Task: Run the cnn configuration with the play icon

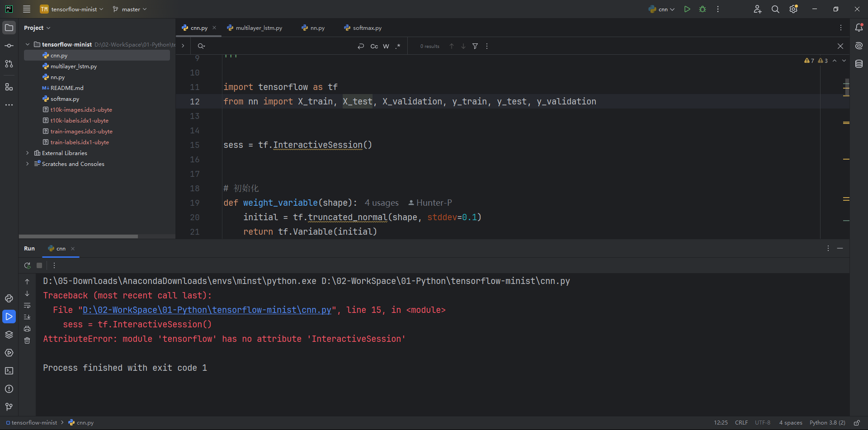Action: 687,9
